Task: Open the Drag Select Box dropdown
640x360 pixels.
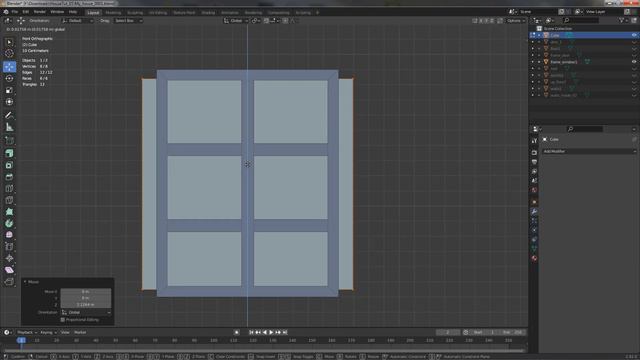Action: click(128, 20)
